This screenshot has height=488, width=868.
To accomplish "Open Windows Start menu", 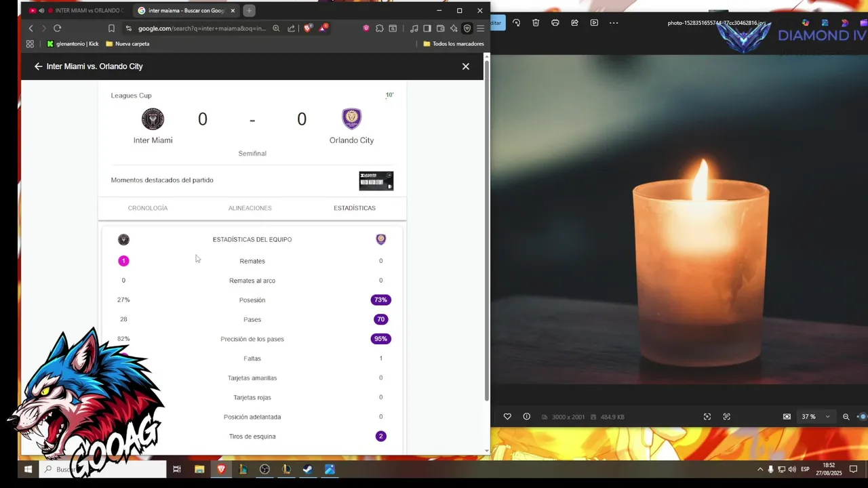I will click(x=28, y=469).
